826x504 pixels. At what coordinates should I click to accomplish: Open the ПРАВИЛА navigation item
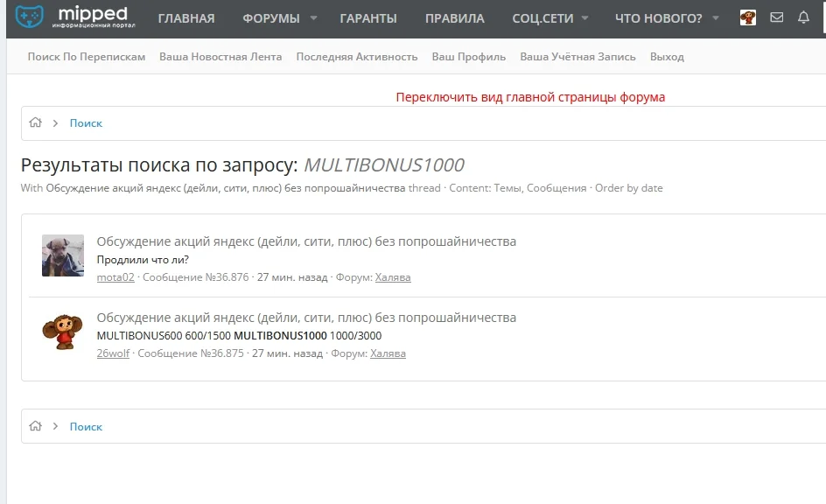(x=455, y=18)
